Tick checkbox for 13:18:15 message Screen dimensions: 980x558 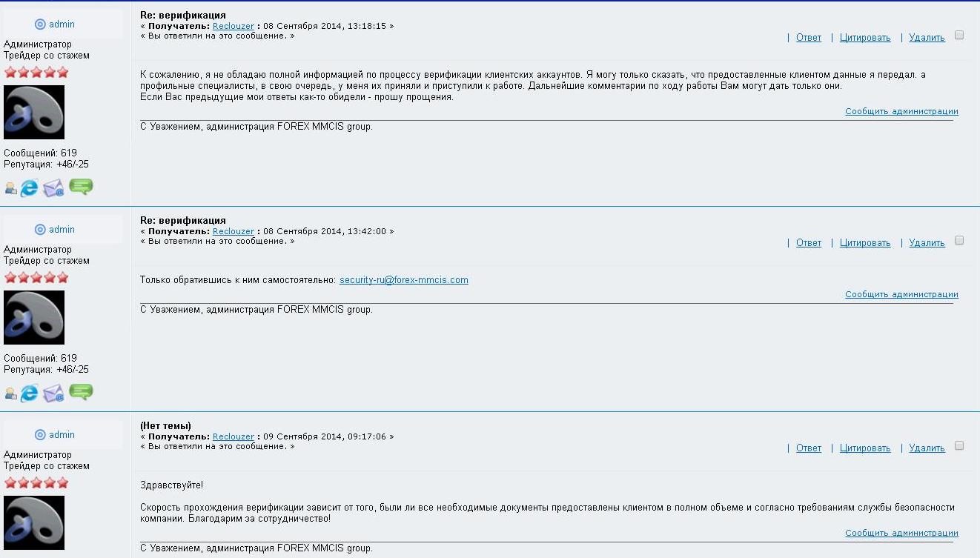pos(959,35)
